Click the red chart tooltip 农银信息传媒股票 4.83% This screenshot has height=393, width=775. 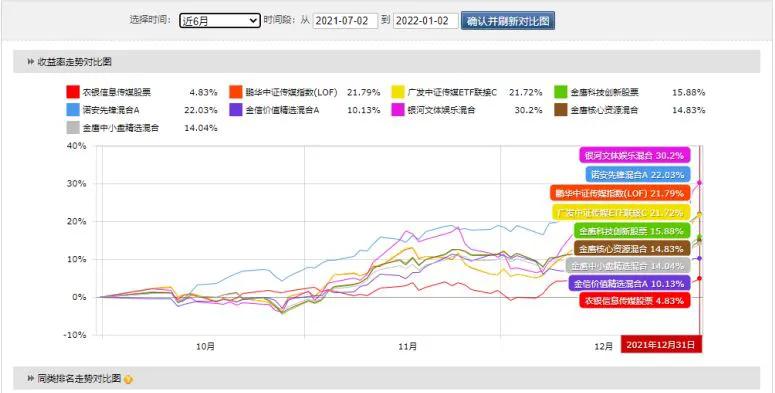pos(635,300)
